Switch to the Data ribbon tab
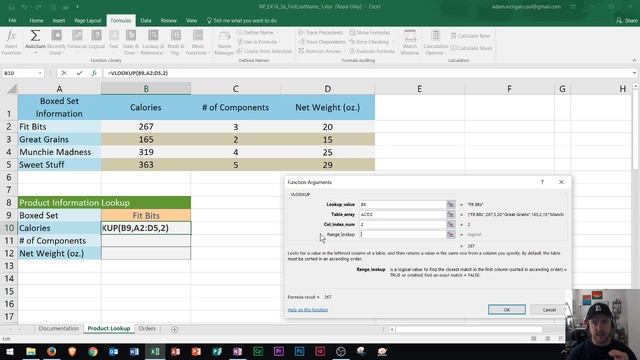This screenshot has height=360, width=640. (146, 20)
